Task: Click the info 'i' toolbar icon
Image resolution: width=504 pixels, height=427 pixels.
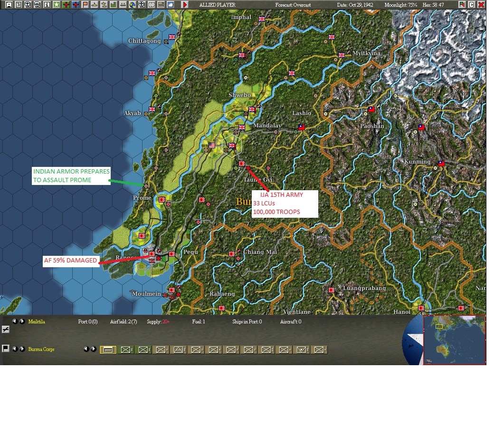Action: click(47, 4)
